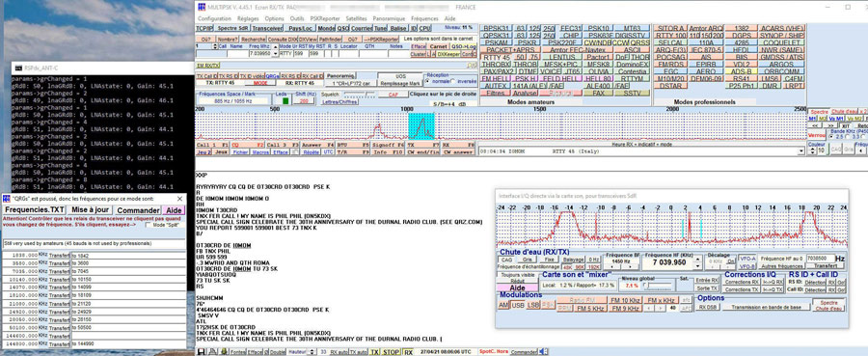Viewport: 868px width, 356px height.
Task: Open Satellites menu
Action: (356, 18)
